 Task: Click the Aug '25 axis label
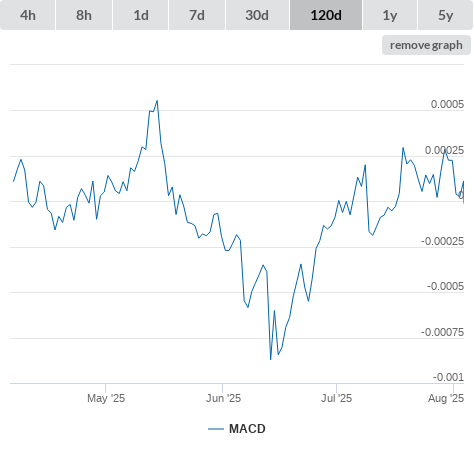coord(446,398)
